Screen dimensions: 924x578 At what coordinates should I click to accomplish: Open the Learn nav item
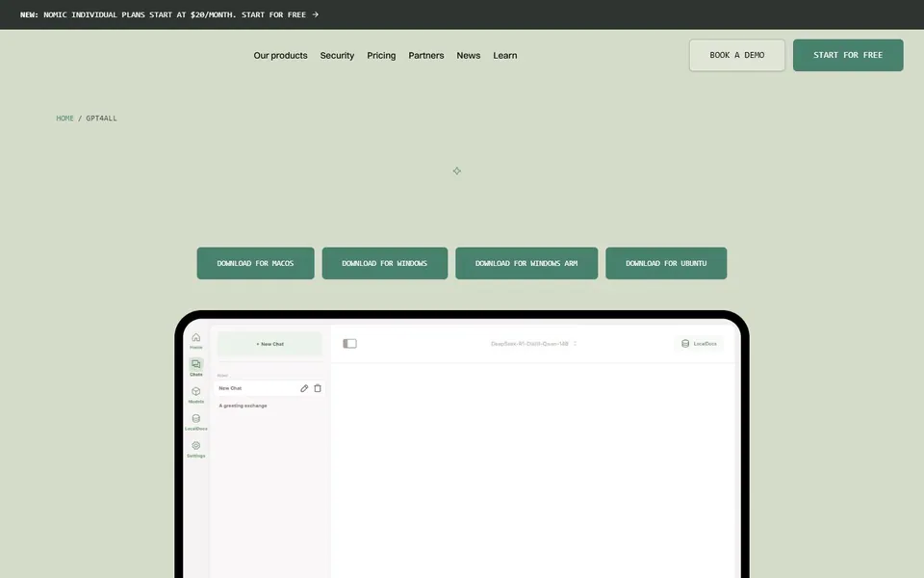click(505, 56)
